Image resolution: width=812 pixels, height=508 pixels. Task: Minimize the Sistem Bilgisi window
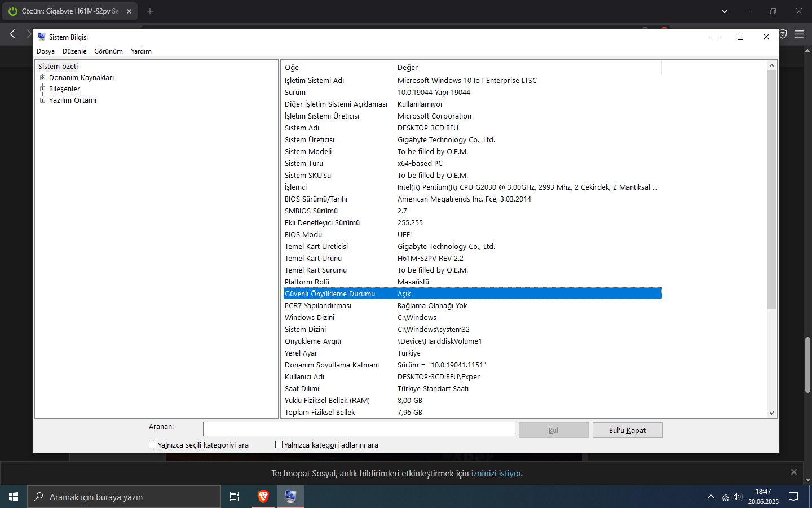pos(715,37)
